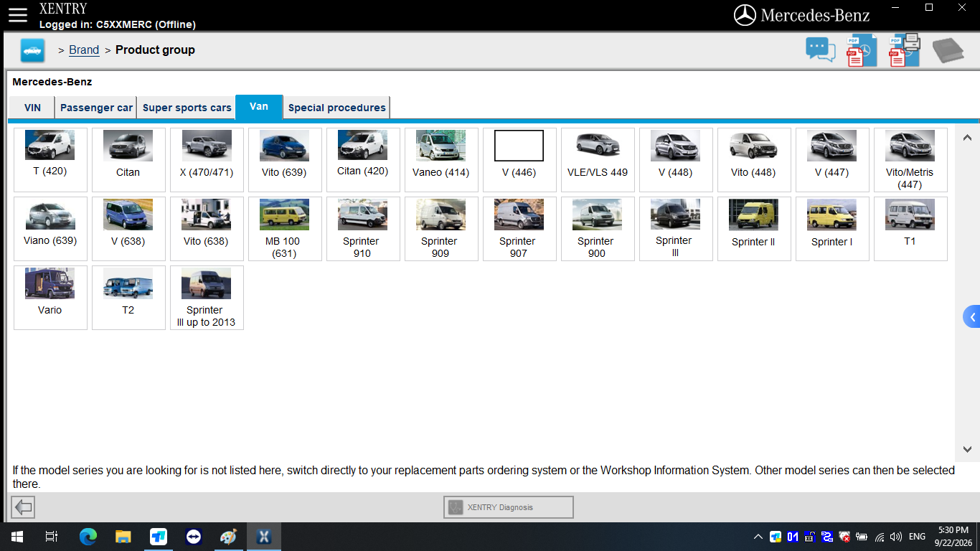980x551 pixels.
Task: Click the XENTRY app icon on taskbar
Action: [x=263, y=537]
